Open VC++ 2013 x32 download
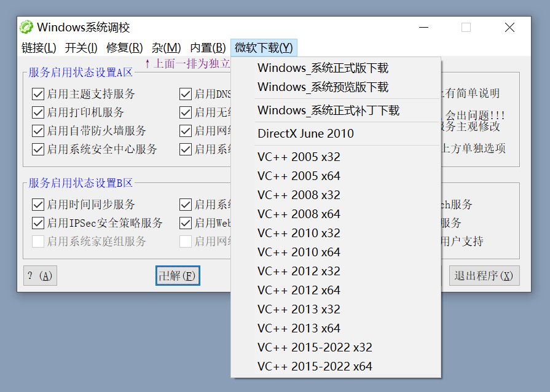This screenshot has height=392, width=550. [x=336, y=309]
